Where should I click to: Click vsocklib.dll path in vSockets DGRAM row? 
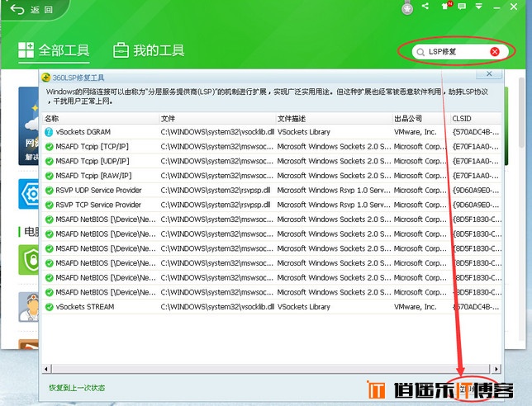pyautogui.click(x=217, y=132)
